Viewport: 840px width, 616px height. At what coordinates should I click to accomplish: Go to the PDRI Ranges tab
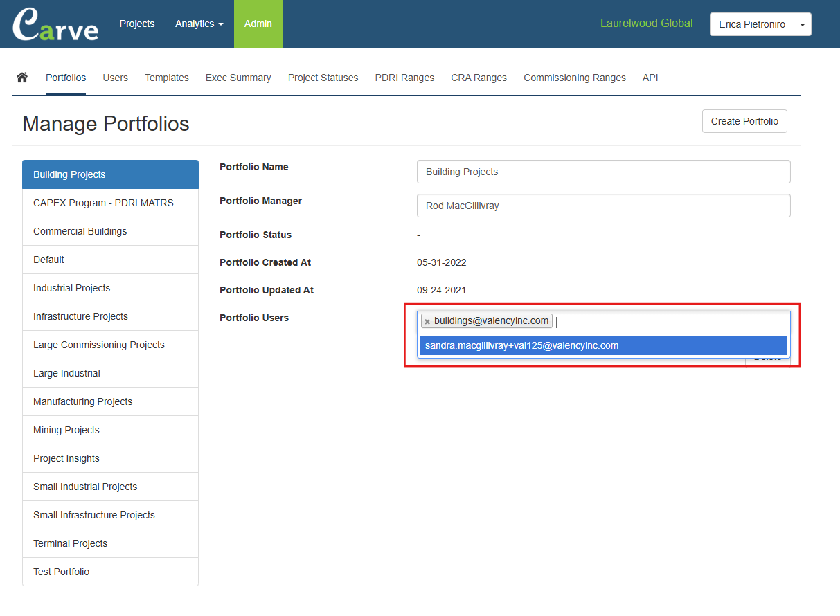tap(404, 78)
